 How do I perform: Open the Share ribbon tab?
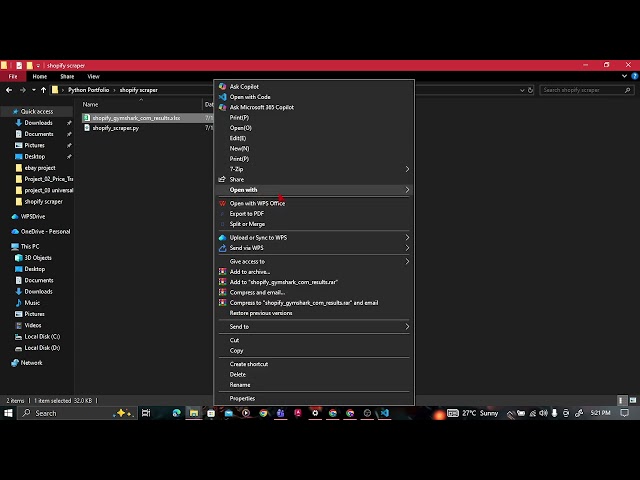pyautogui.click(x=67, y=76)
